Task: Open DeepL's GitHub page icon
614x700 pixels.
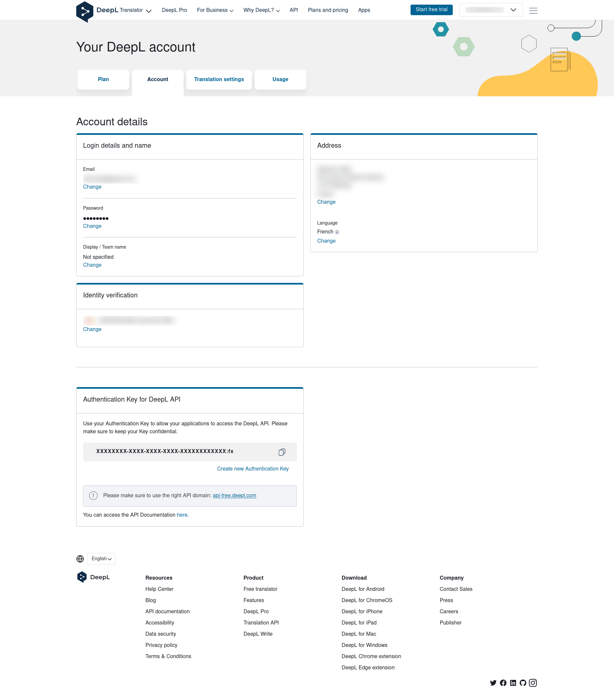Action: tap(523, 683)
